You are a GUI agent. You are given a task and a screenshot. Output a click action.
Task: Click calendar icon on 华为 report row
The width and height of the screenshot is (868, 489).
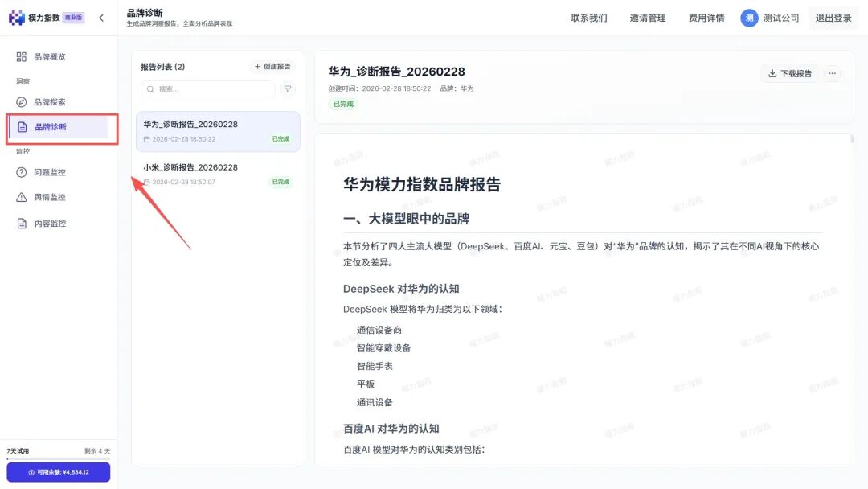147,140
